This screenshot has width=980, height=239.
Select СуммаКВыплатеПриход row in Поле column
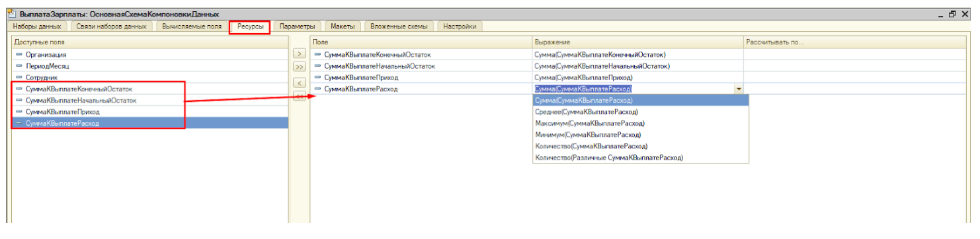421,77
